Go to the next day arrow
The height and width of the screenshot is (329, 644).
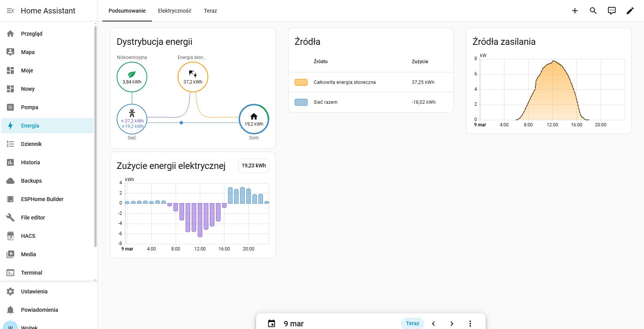[x=451, y=323]
